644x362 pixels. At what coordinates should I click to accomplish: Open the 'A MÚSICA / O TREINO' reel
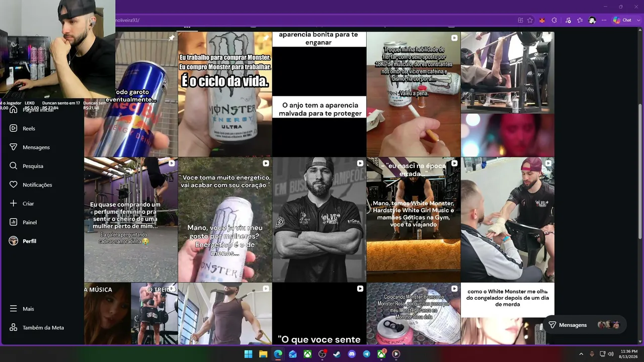pos(131,314)
